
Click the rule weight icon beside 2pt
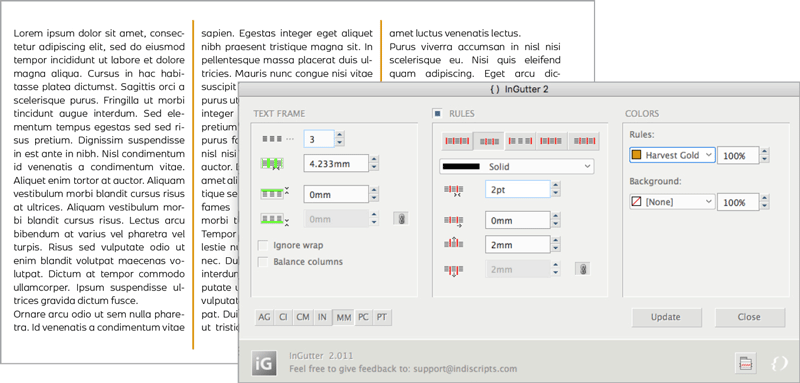coord(453,191)
